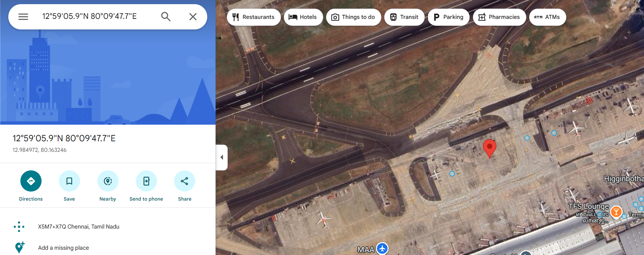The height and width of the screenshot is (255, 644).
Task: Open the hamburger main menu
Action: click(x=23, y=17)
